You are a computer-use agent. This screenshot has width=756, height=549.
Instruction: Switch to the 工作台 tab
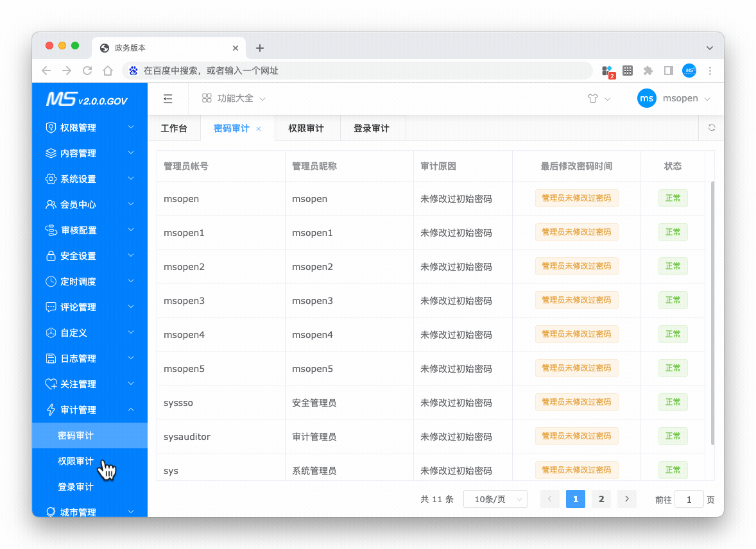coord(174,128)
